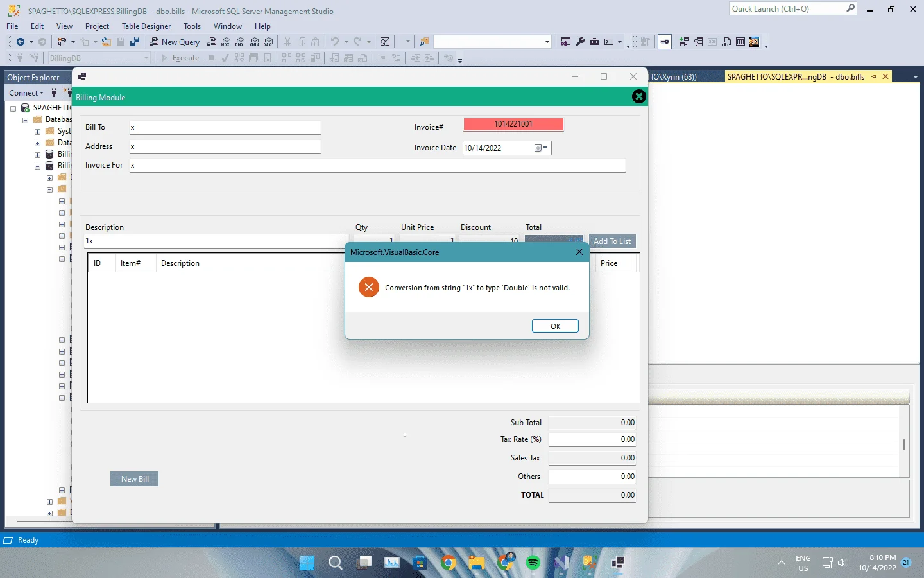
Task: Open the Edit menu
Action: coord(37,26)
